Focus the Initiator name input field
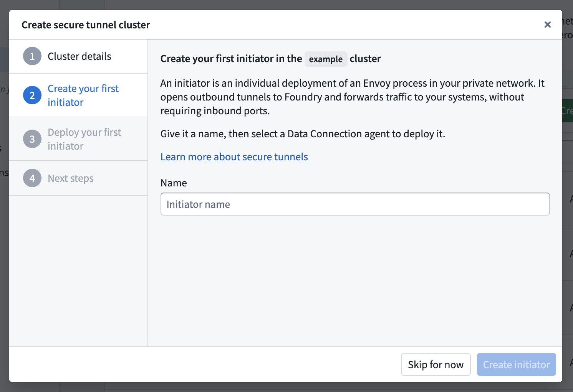 pyautogui.click(x=355, y=204)
